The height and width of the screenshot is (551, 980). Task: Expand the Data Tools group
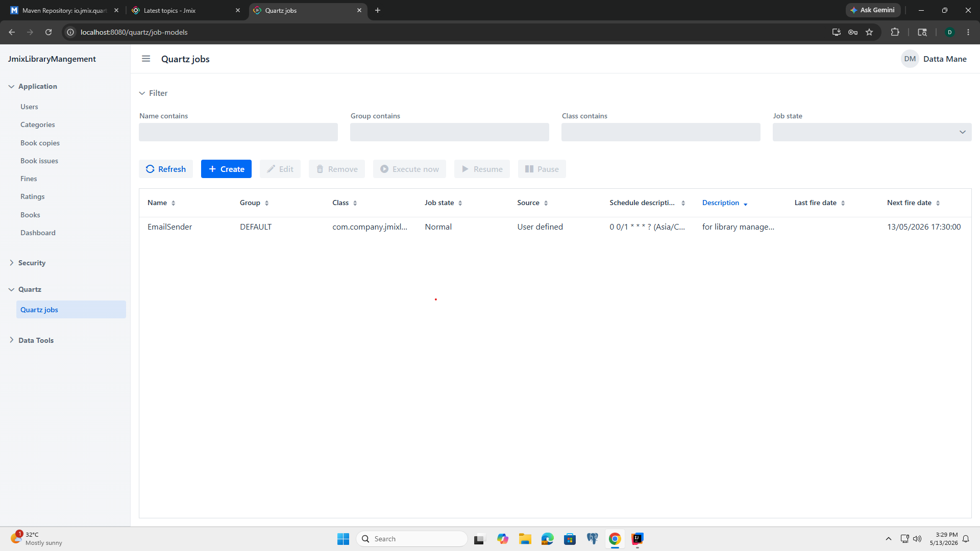[x=36, y=340]
